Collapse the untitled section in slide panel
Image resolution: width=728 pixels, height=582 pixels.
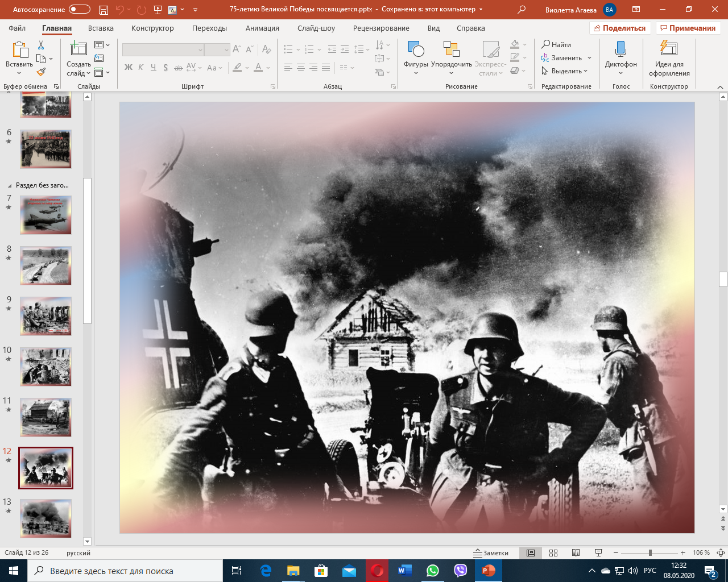(x=10, y=186)
